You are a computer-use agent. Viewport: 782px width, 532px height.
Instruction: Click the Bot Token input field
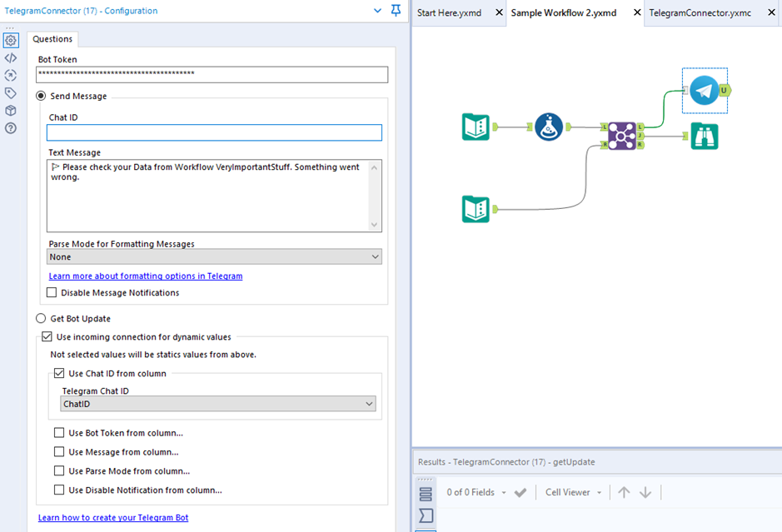click(x=212, y=74)
